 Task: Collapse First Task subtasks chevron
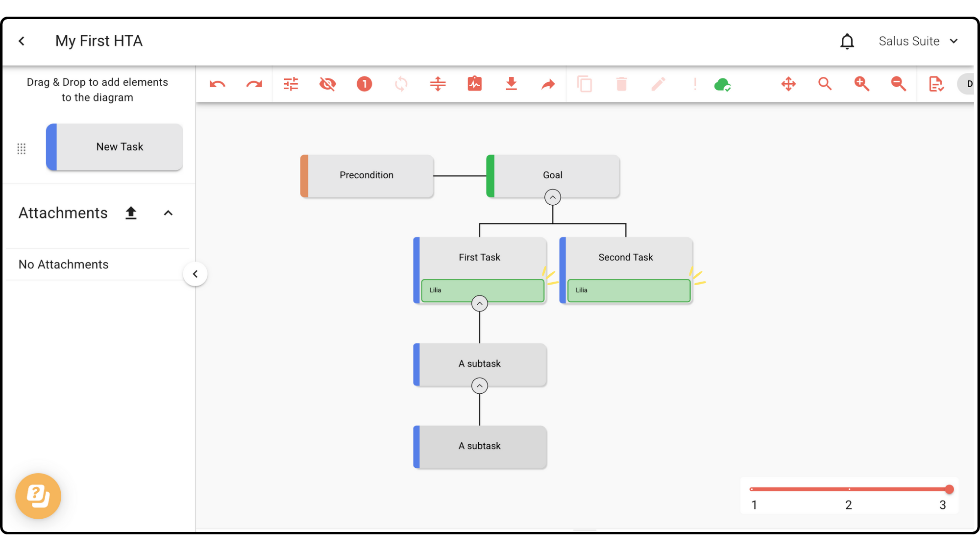(x=479, y=304)
